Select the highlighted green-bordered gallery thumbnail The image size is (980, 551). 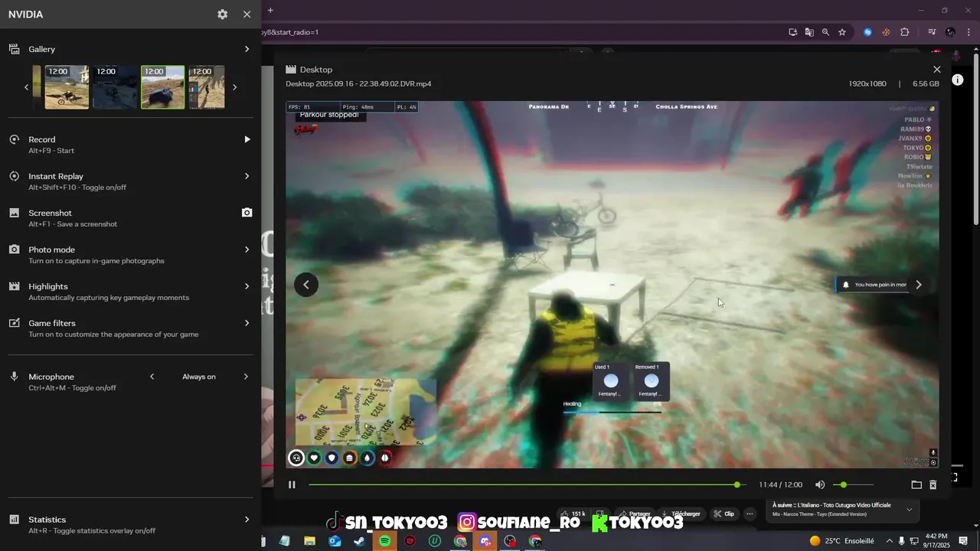(x=162, y=87)
